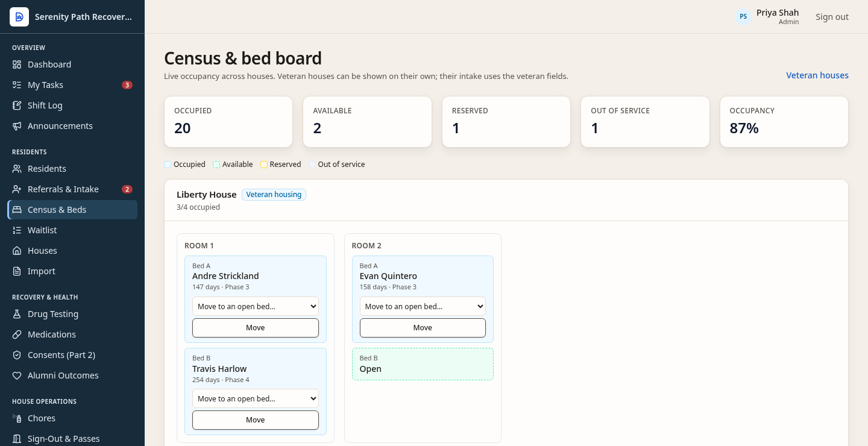This screenshot has width=868, height=446.
Task: Click Move button for Evan Quintero
Action: 423,328
